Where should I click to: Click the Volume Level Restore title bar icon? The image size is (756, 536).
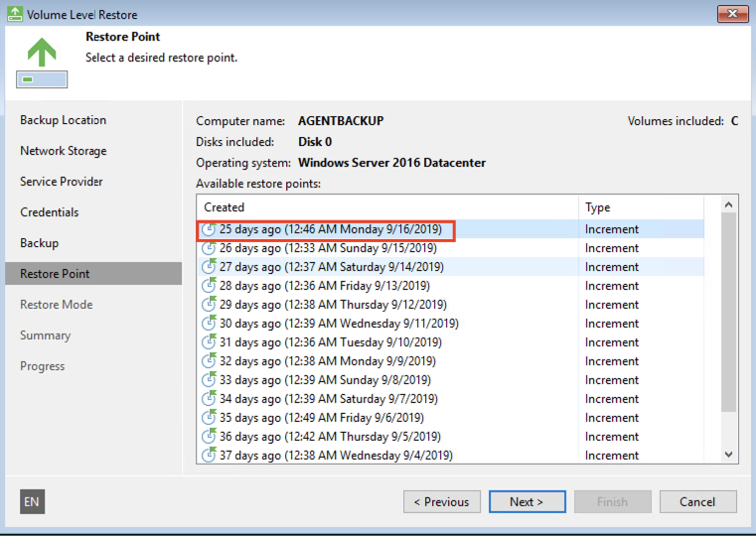[x=14, y=15]
